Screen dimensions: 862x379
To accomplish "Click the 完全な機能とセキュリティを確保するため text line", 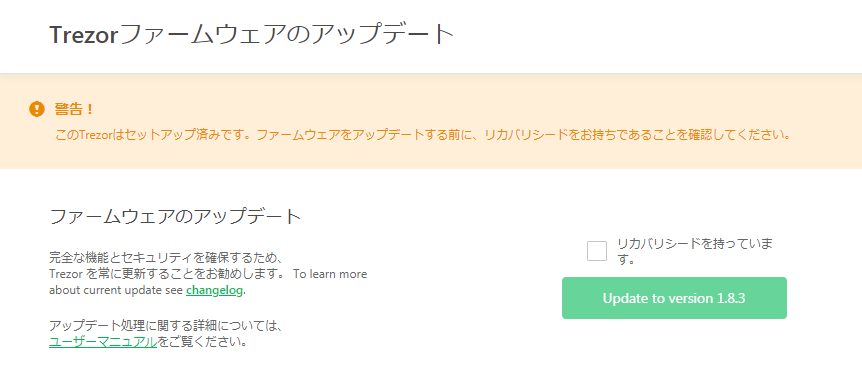I will (165, 257).
